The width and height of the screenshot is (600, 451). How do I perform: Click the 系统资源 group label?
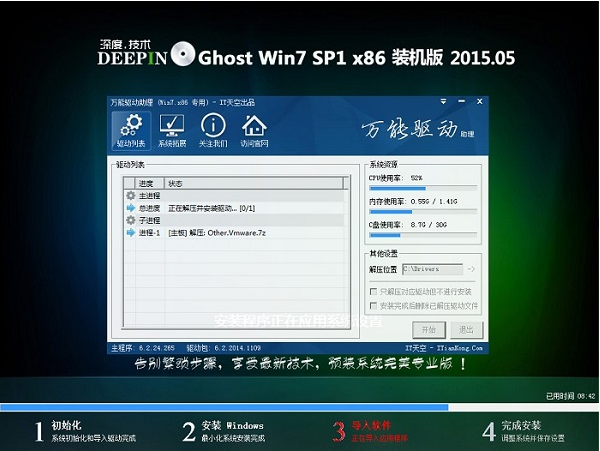(x=383, y=164)
